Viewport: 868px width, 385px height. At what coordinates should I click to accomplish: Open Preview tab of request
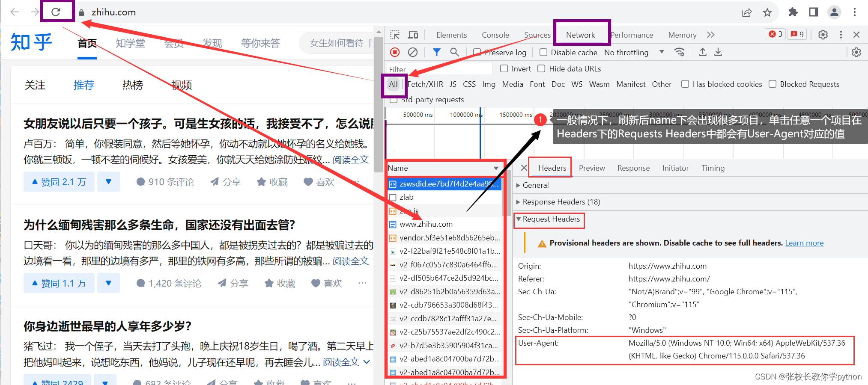pos(592,168)
